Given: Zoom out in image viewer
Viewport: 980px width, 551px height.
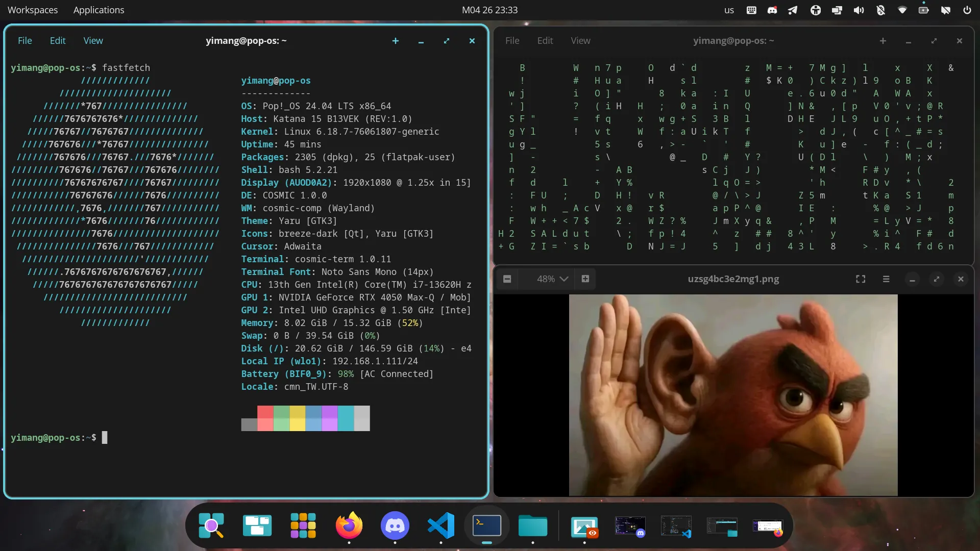Looking at the screenshot, I should click(507, 279).
